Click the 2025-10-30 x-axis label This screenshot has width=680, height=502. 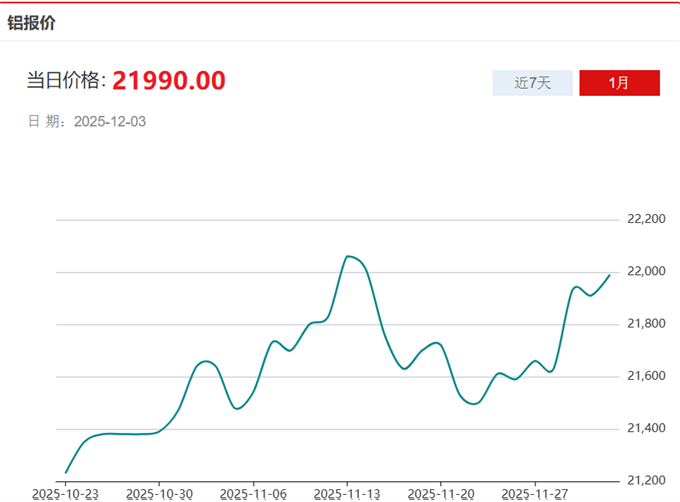point(160,494)
